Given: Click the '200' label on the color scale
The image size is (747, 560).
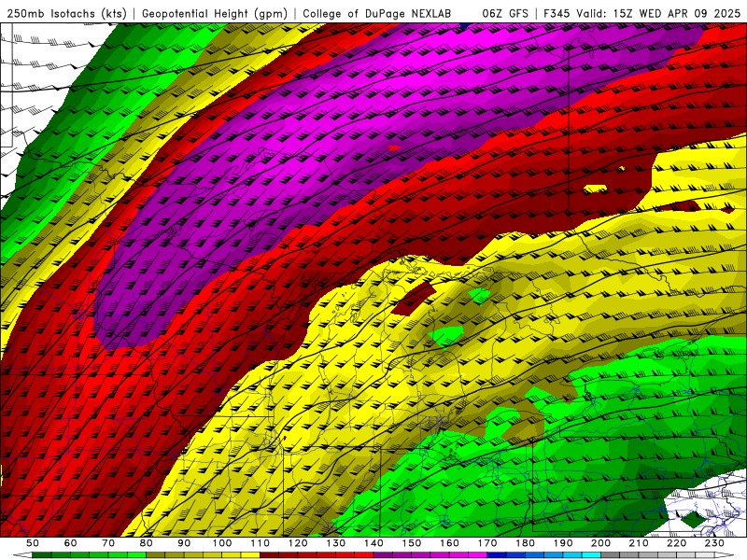Looking at the screenshot, I should tap(601, 543).
